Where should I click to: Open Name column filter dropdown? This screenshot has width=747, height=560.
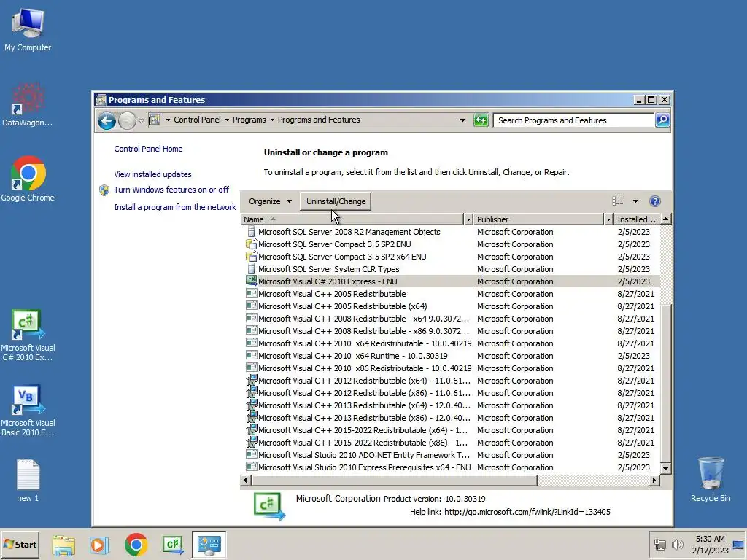468,219
